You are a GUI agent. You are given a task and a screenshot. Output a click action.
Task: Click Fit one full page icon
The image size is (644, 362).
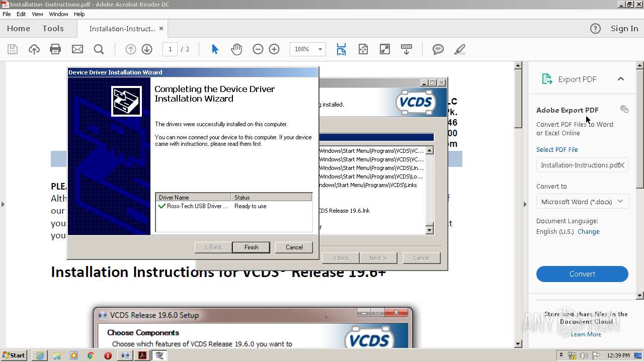click(363, 49)
